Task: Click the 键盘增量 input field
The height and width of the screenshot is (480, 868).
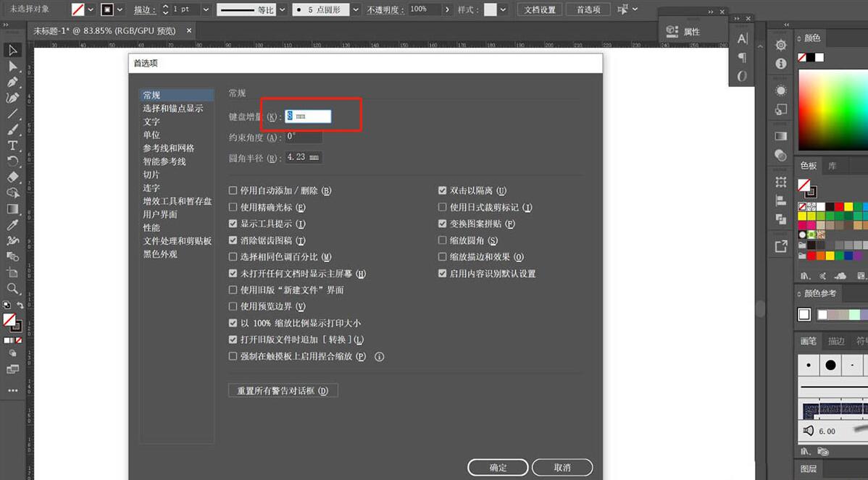Action: pos(308,116)
